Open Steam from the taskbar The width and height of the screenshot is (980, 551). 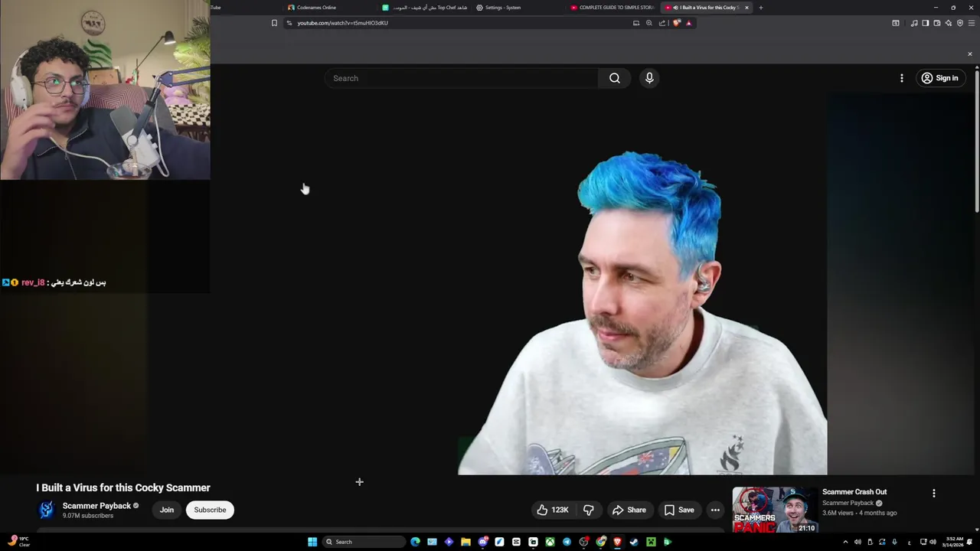coord(634,542)
